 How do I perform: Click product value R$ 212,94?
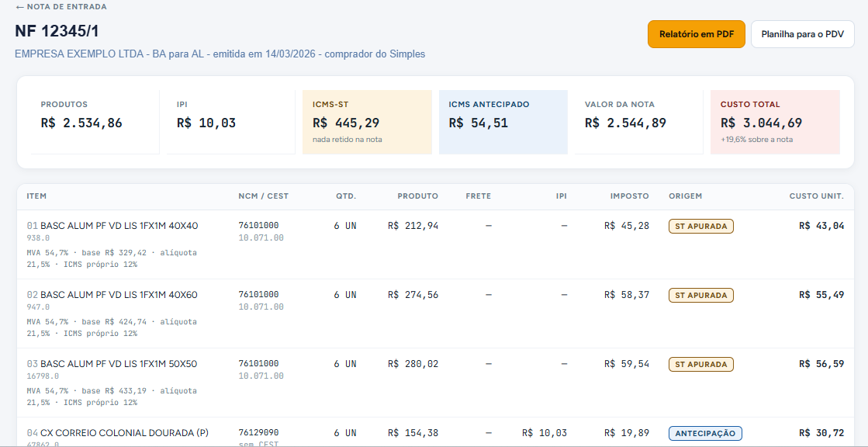coord(413,226)
